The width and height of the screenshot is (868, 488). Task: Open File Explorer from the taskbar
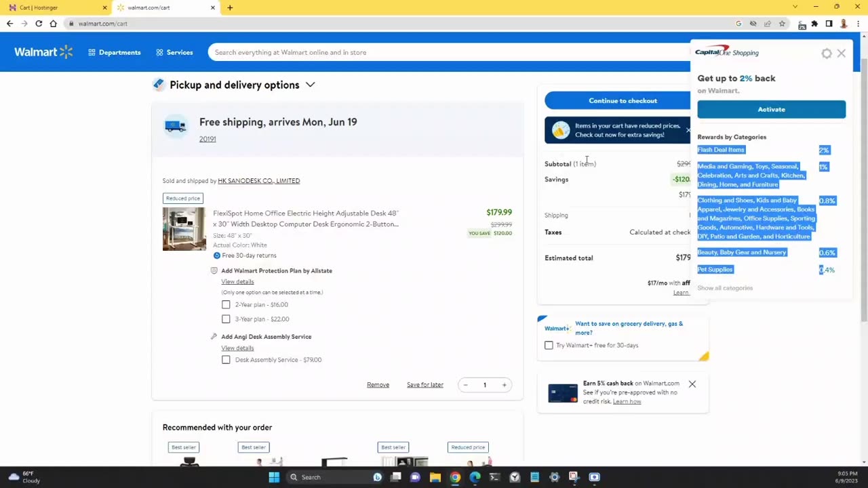click(x=435, y=477)
